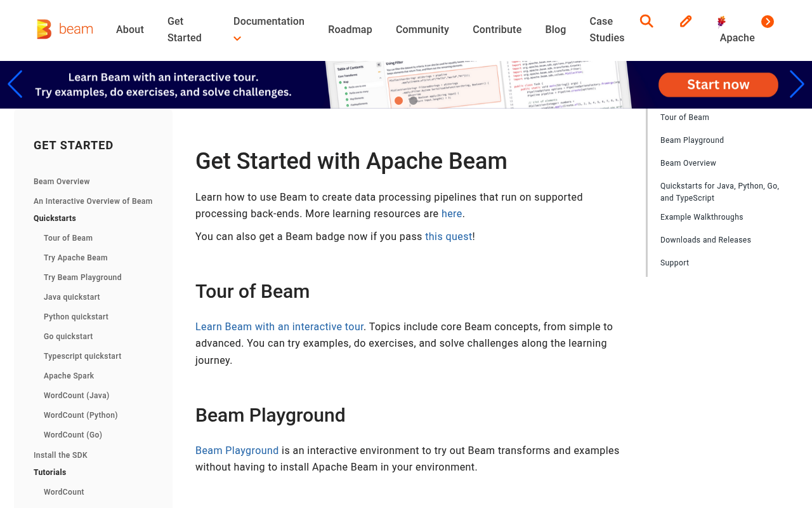Open WordCount (Go) sidebar item
This screenshot has height=508, width=812.
point(73,435)
